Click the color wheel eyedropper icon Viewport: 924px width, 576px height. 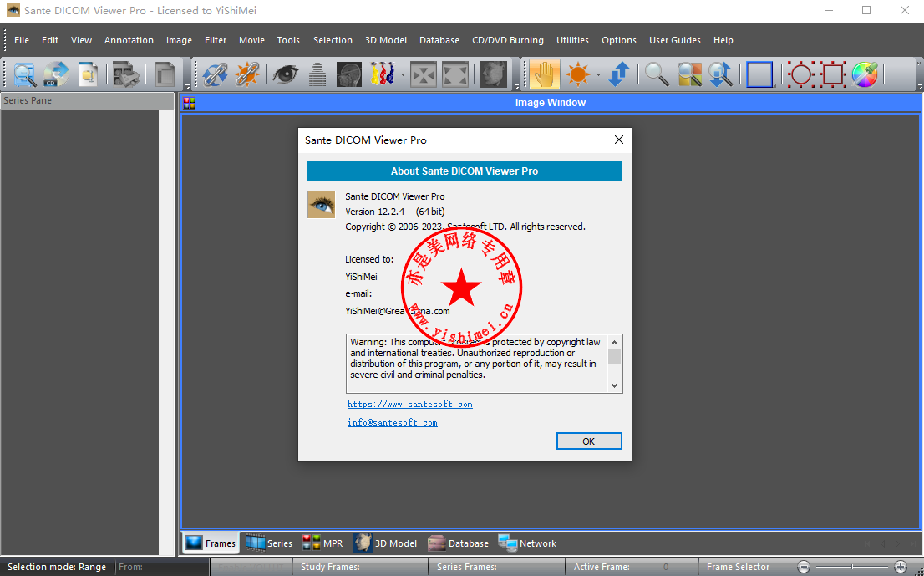pyautogui.click(x=865, y=74)
